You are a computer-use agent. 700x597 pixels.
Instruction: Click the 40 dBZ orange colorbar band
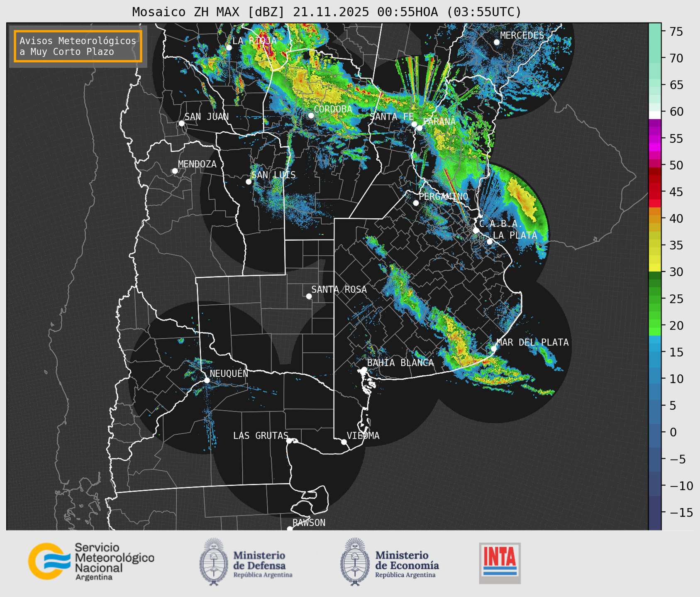655,219
